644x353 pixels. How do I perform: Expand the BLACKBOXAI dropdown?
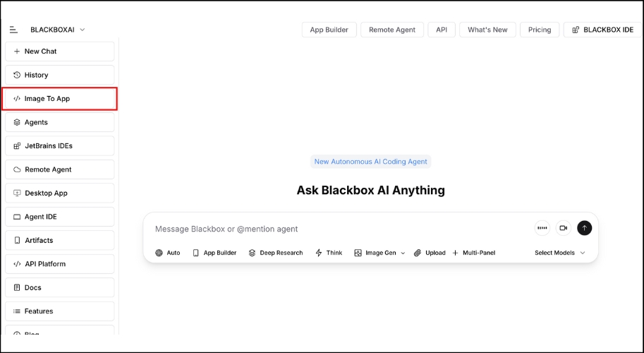tap(58, 30)
